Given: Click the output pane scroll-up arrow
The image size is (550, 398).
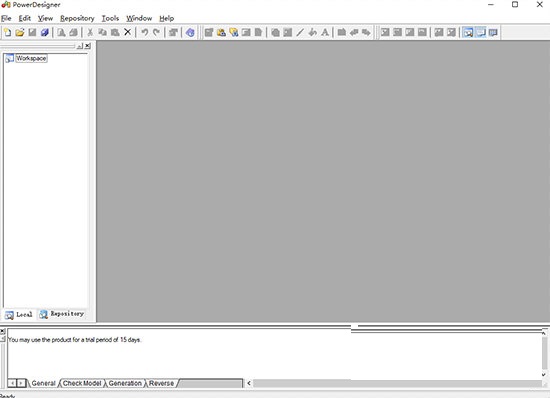Looking at the screenshot, I should pyautogui.click(x=544, y=332).
